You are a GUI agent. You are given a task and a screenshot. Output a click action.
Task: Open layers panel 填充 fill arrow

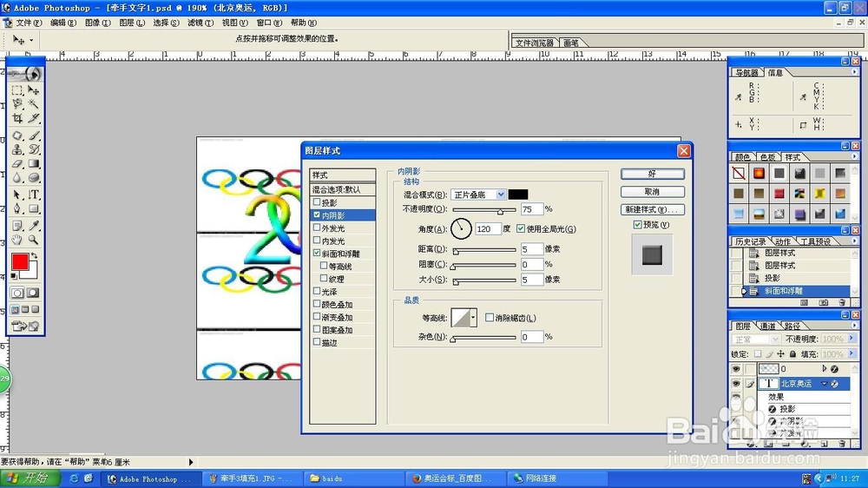[852, 353]
